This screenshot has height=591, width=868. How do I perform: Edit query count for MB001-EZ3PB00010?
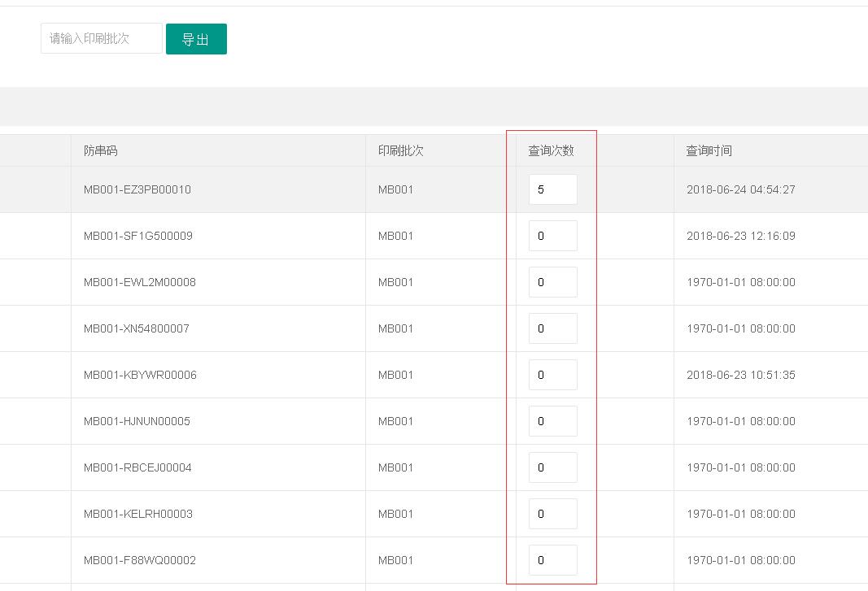553,189
